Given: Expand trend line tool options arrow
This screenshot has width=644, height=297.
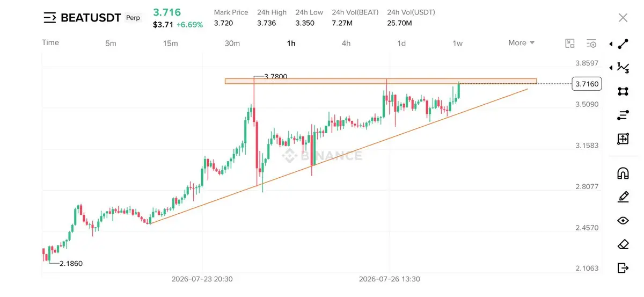Looking at the screenshot, I should pyautogui.click(x=611, y=44).
